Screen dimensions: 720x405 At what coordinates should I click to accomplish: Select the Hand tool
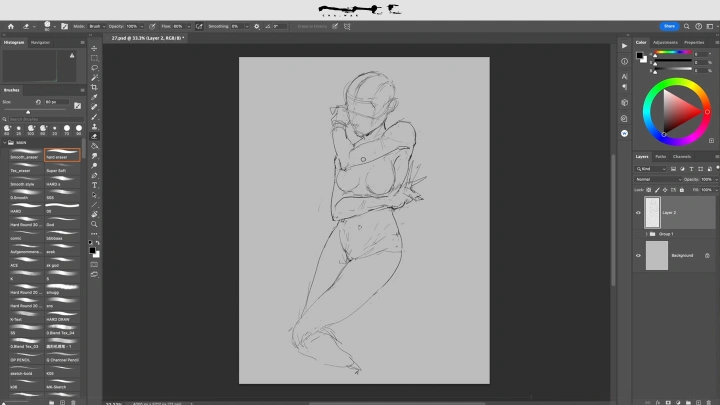(x=94, y=214)
